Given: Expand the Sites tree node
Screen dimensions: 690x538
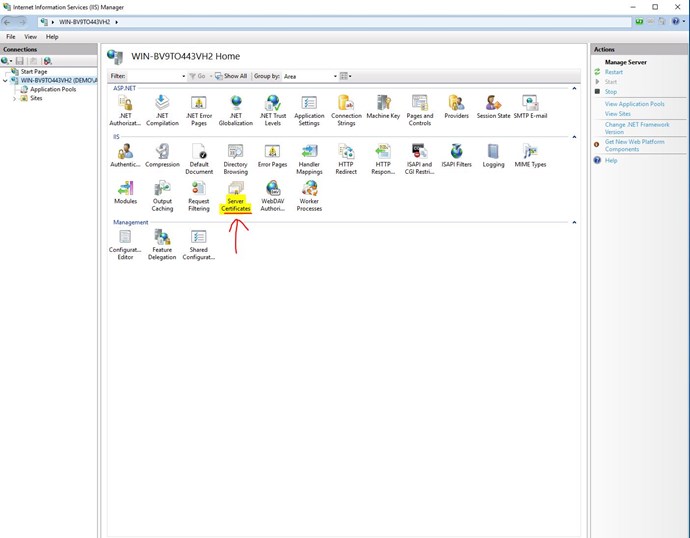Looking at the screenshot, I should click(14, 99).
